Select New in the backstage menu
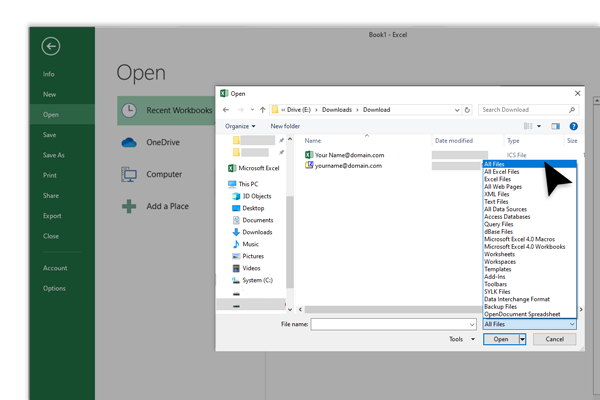600x400 pixels. pos(49,94)
